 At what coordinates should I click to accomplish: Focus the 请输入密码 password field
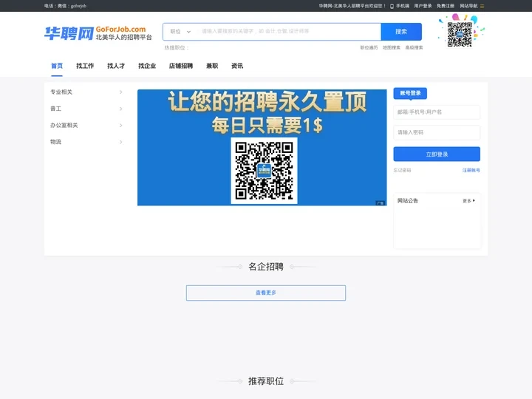(437, 132)
